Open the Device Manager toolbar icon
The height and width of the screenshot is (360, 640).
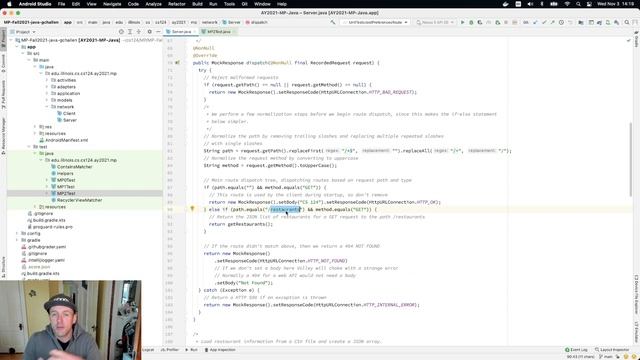point(608,22)
